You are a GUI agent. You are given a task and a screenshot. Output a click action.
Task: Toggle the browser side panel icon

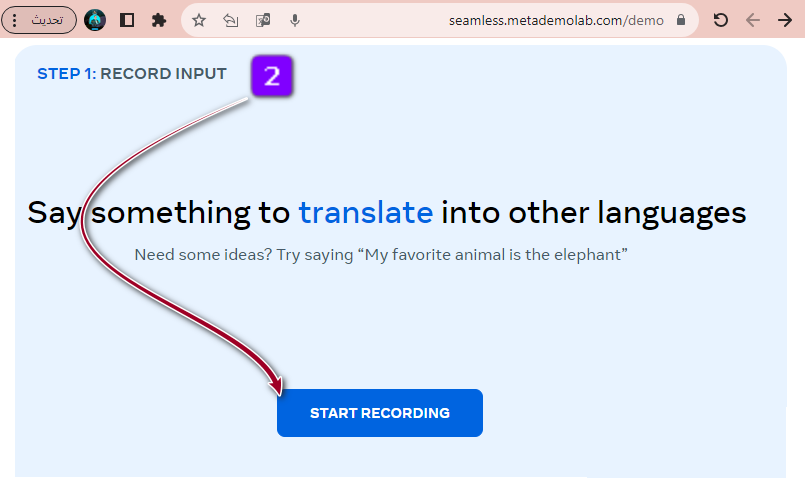(127, 20)
